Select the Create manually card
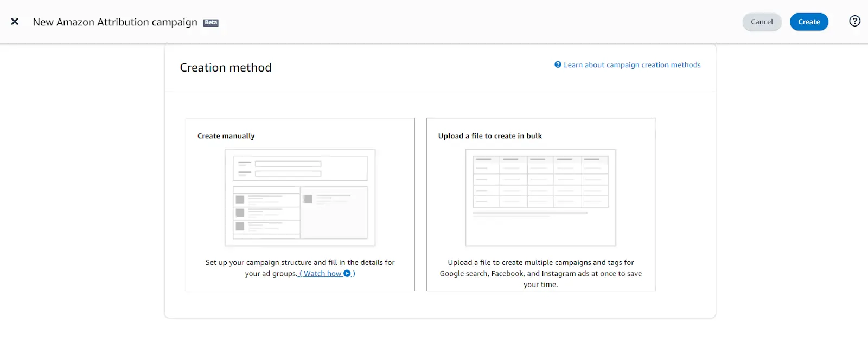The width and height of the screenshot is (868, 342). pos(300,204)
